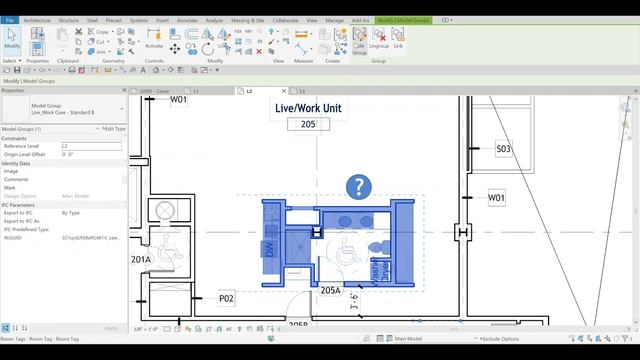Open the Architecture ribbon tab

(x=37, y=20)
